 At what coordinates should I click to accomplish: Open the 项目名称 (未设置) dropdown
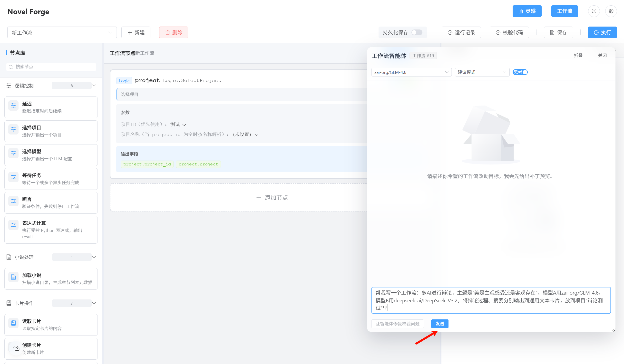click(x=245, y=135)
